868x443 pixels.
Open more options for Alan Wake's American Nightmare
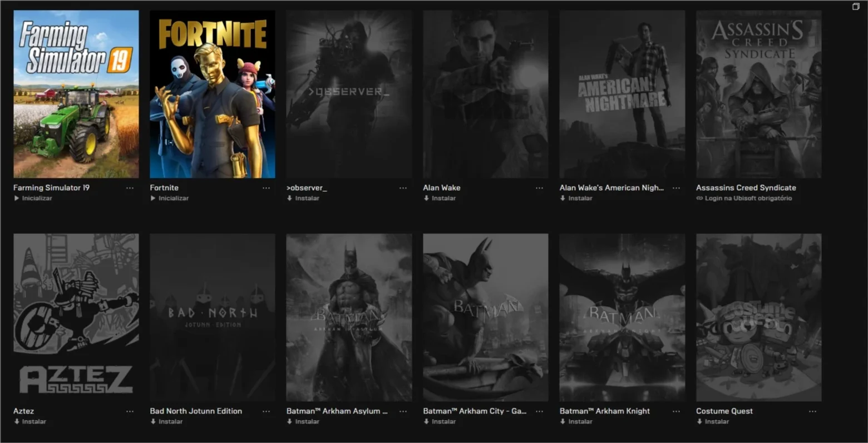point(676,188)
